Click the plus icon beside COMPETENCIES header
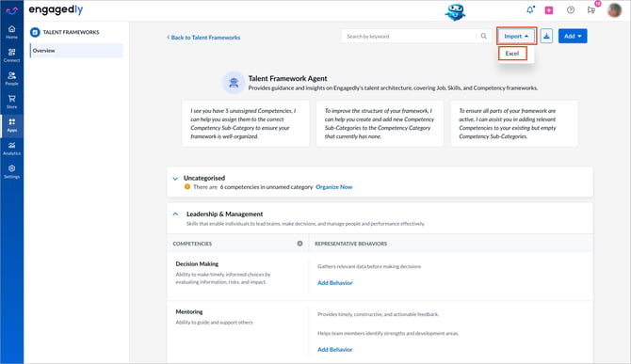Screen dimensions: 631x364 pyautogui.click(x=299, y=244)
